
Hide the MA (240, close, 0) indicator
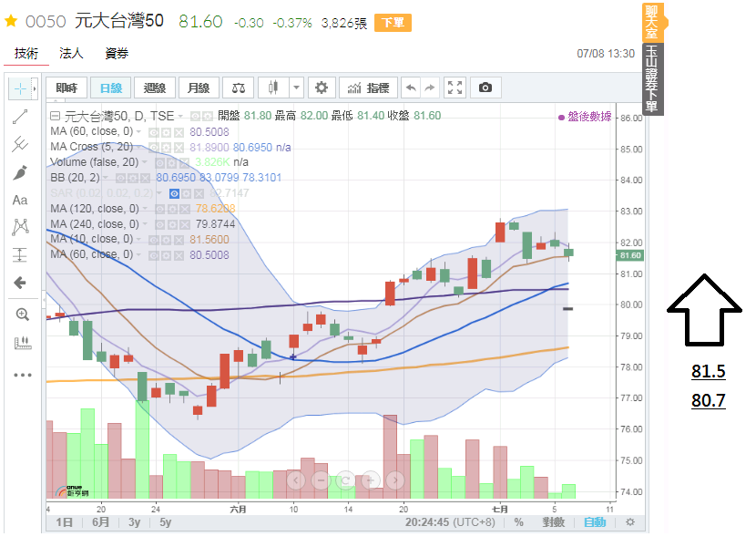tap(159, 224)
